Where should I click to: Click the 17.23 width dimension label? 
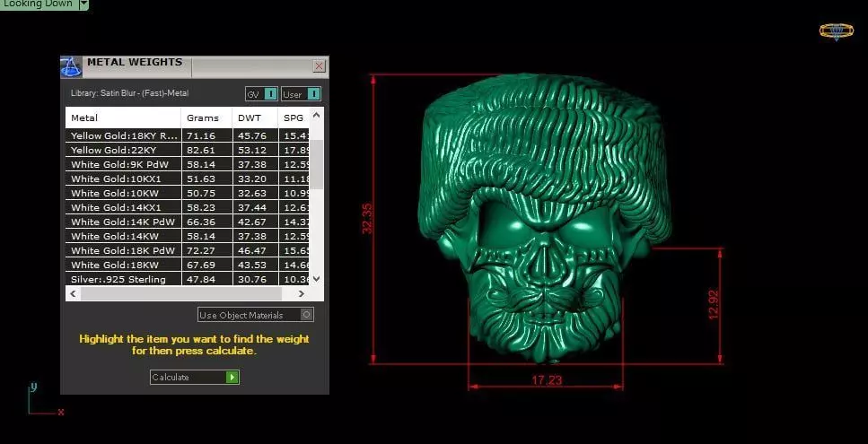click(x=546, y=380)
